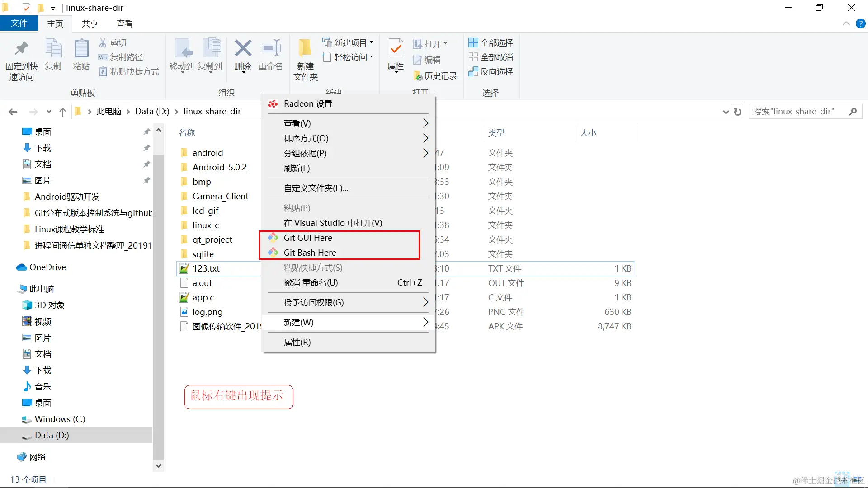Click the 历史记录 button in ribbon
868x488 pixels.
(x=435, y=76)
